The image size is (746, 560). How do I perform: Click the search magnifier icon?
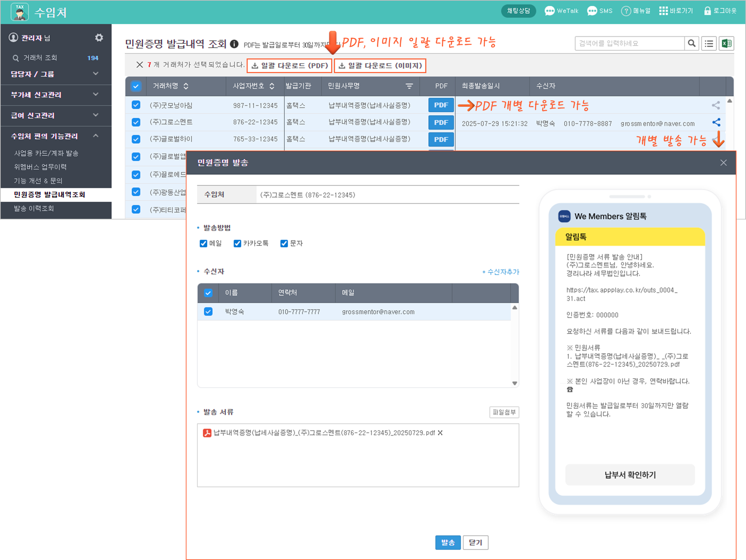691,43
